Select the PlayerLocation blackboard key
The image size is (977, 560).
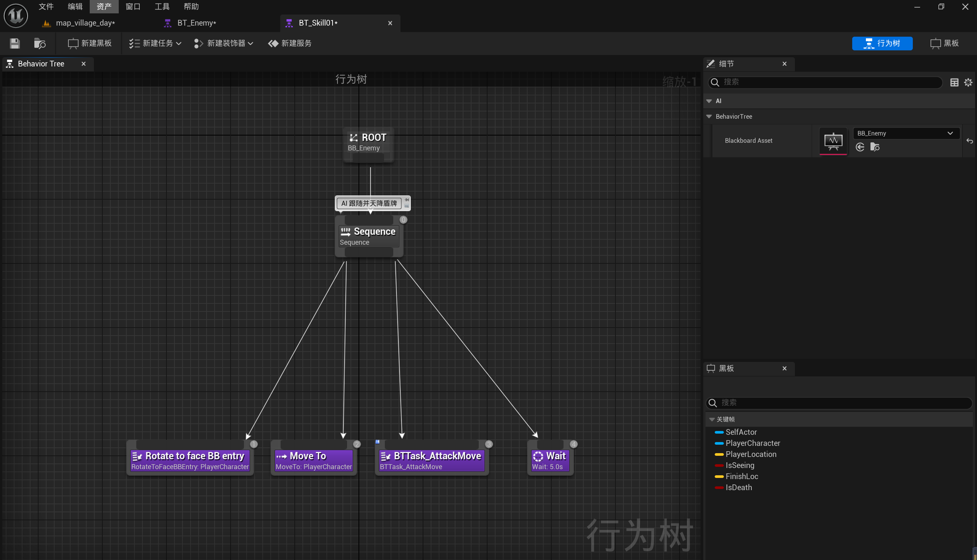(751, 454)
